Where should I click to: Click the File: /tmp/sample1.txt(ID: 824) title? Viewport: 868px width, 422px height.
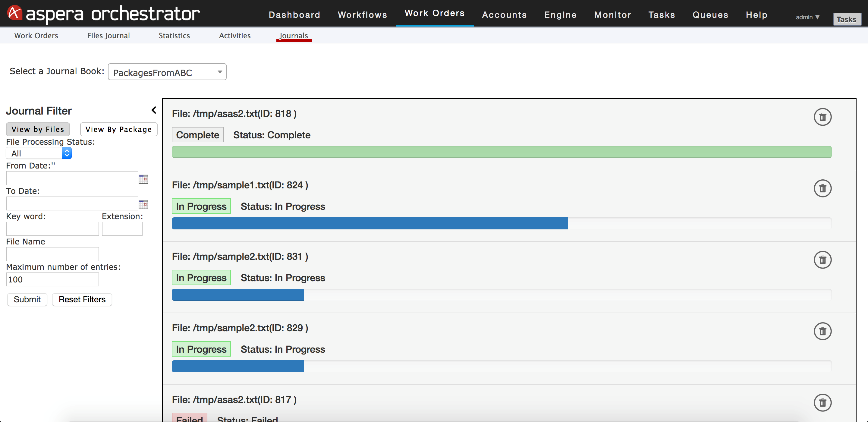pos(240,185)
